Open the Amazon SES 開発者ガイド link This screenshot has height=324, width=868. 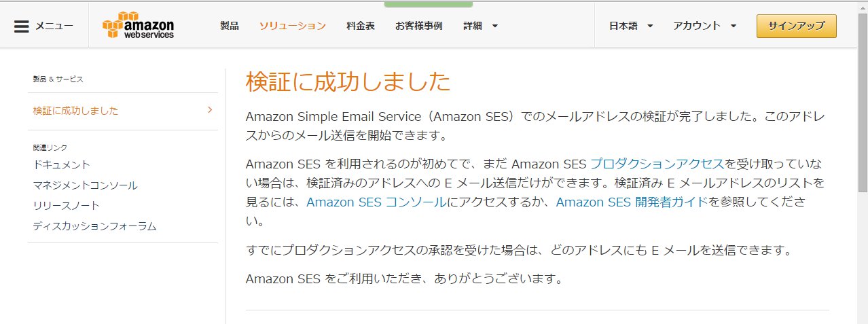click(x=632, y=202)
